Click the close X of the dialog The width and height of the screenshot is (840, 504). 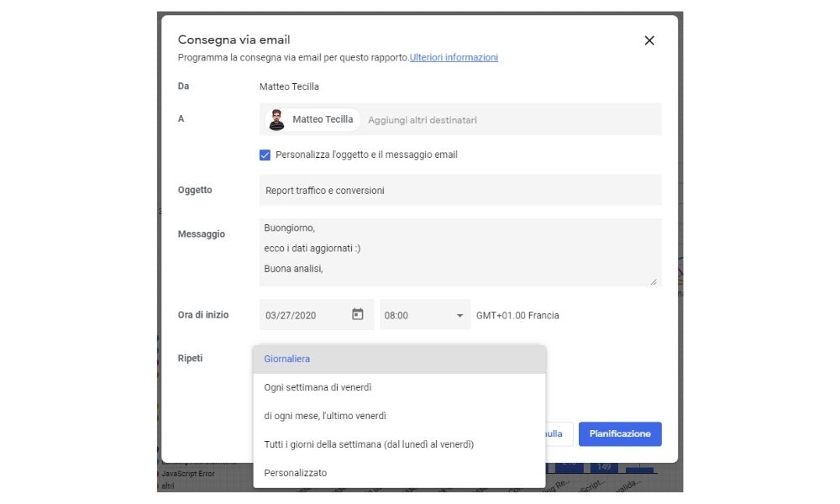648,39
